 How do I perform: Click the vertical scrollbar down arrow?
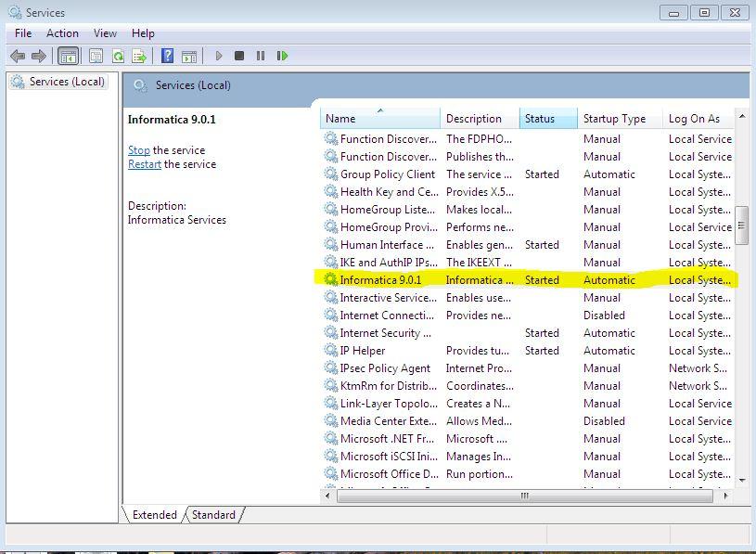(x=742, y=480)
